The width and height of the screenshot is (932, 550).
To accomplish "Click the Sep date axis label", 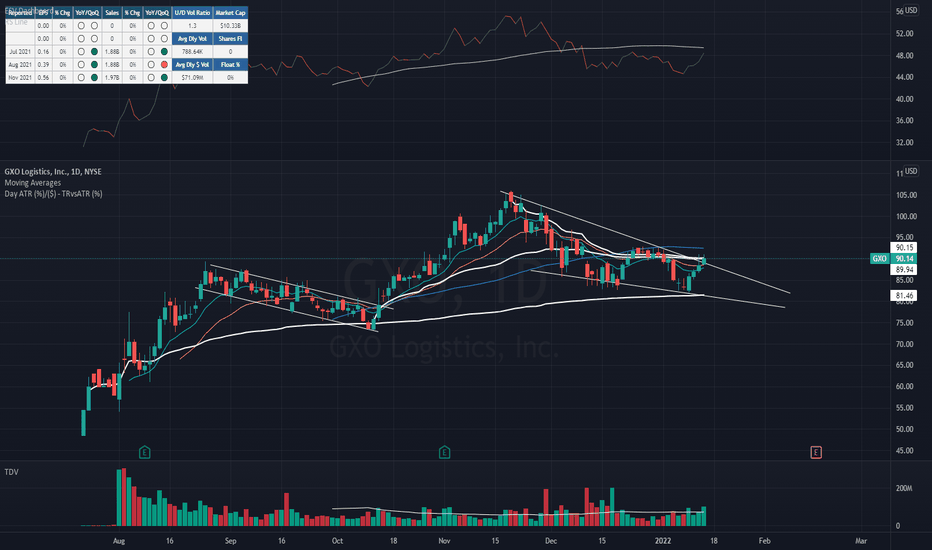I will 231,541.
